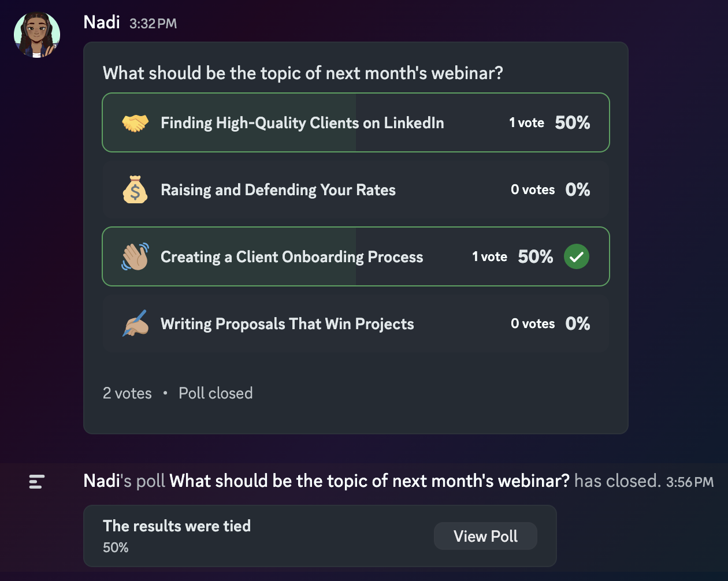Screen dimensions: 728x581
Task: Click the embed icon next to the closed poll notice
Action: click(x=36, y=481)
